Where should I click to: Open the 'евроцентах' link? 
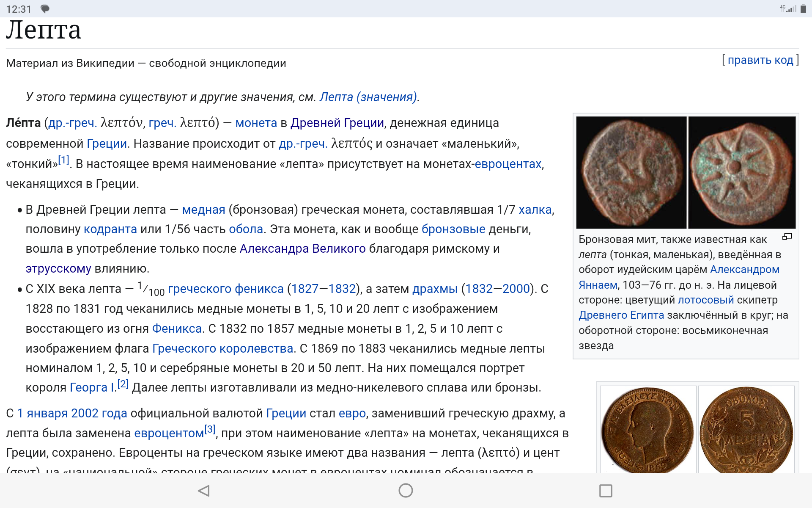(x=508, y=164)
